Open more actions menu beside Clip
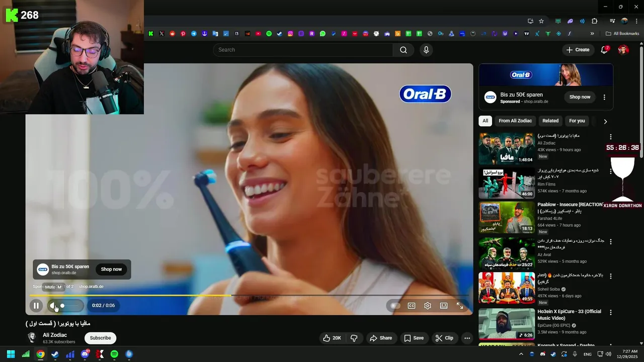Screen dimensions: 644x362 467,338
